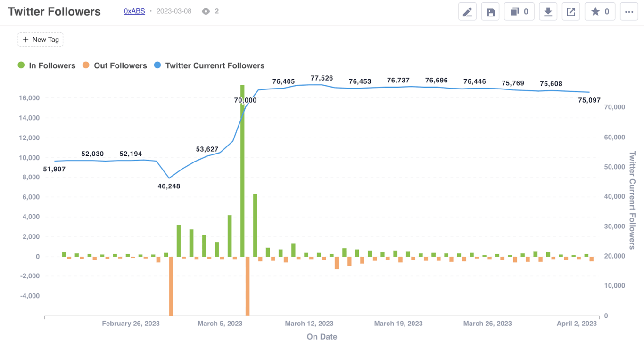Click the New Tag button

(x=41, y=40)
